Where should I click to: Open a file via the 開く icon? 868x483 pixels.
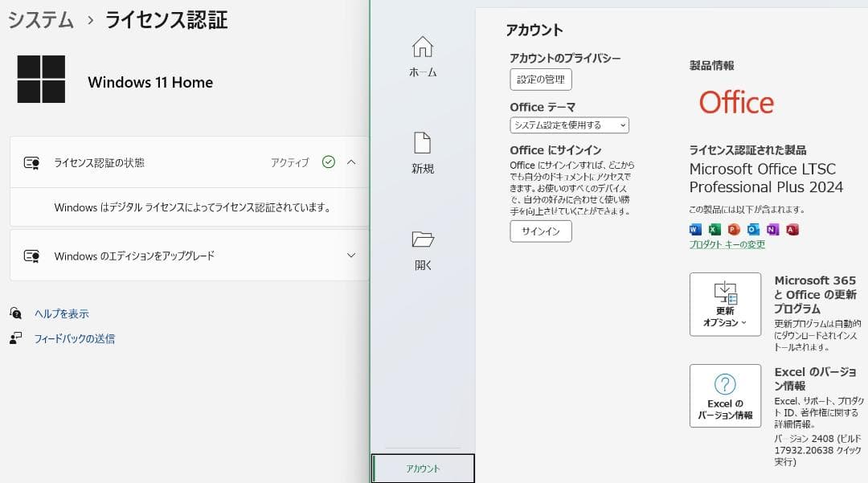point(422,249)
